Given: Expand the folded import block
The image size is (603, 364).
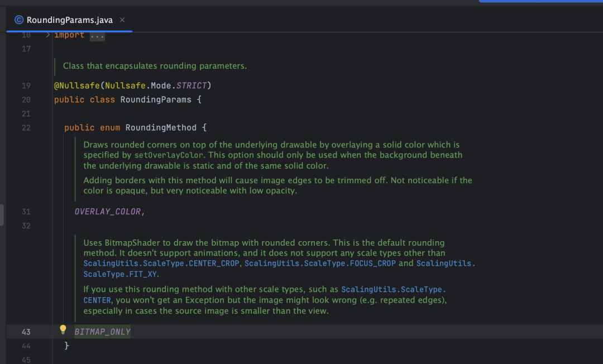Looking at the screenshot, I should pos(47,35).
